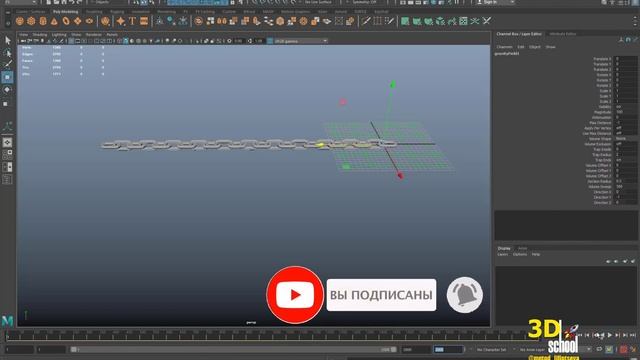This screenshot has height=360, width=640.
Task: Open the shelf options gear menu
Action: tap(7, 23)
